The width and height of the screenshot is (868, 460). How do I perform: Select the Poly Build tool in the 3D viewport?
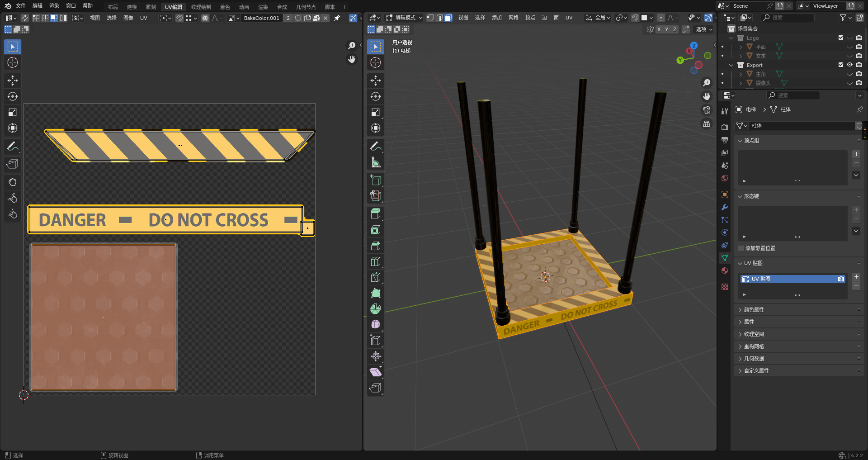tap(376, 293)
